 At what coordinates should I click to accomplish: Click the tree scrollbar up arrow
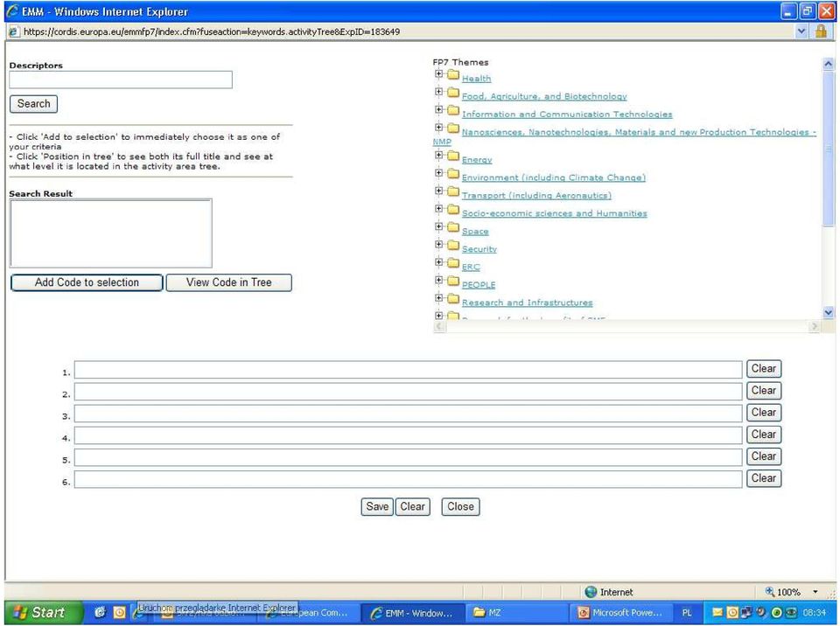[x=829, y=64]
